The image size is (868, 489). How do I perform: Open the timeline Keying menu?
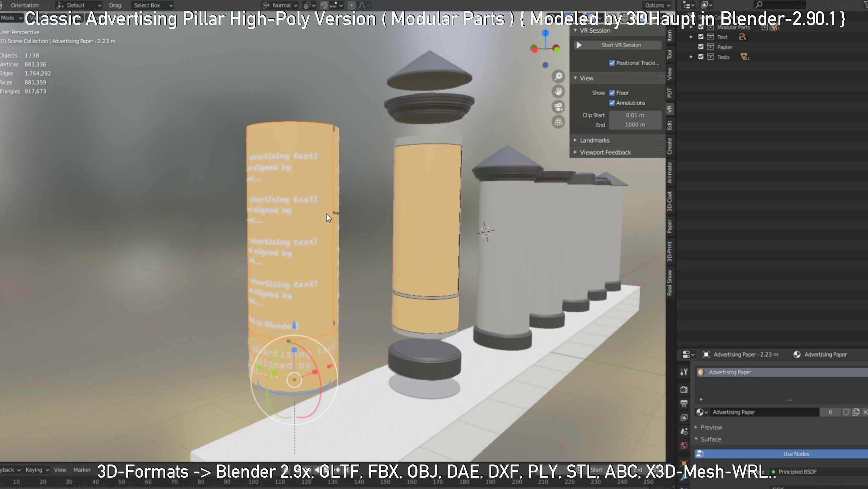[x=37, y=470]
